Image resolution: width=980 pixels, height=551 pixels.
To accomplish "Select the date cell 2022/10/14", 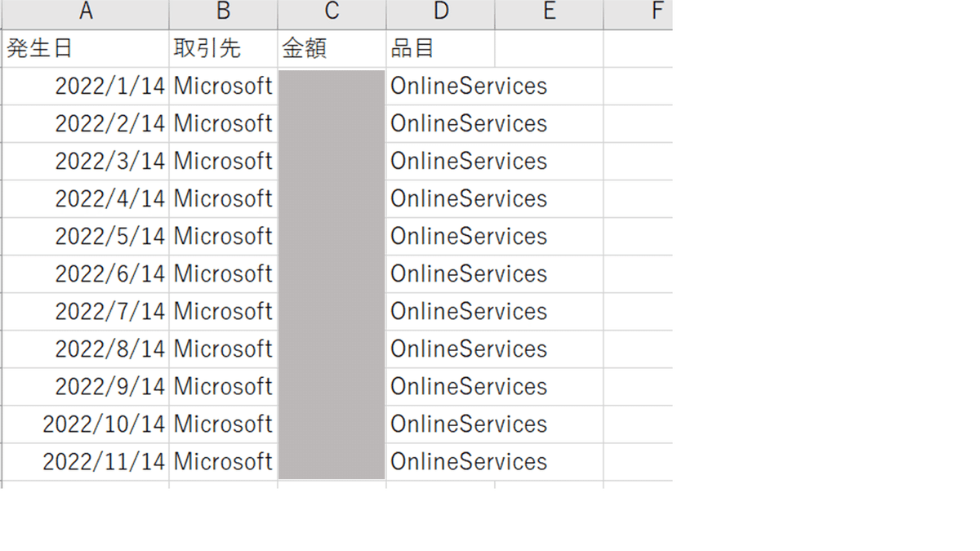I will [85, 424].
